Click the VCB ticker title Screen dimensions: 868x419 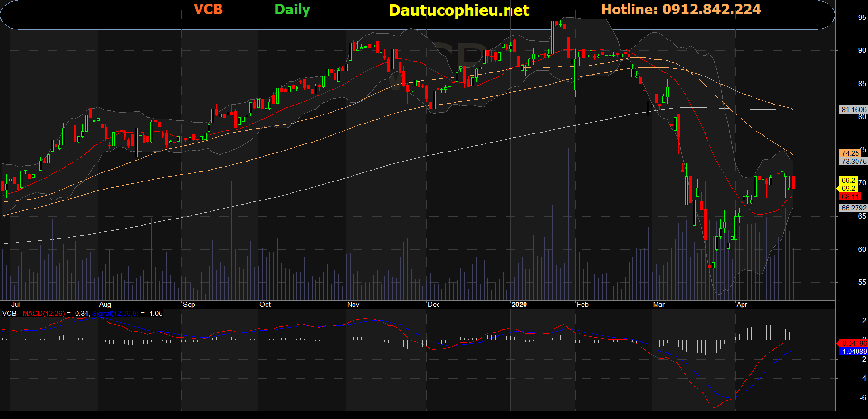point(208,10)
